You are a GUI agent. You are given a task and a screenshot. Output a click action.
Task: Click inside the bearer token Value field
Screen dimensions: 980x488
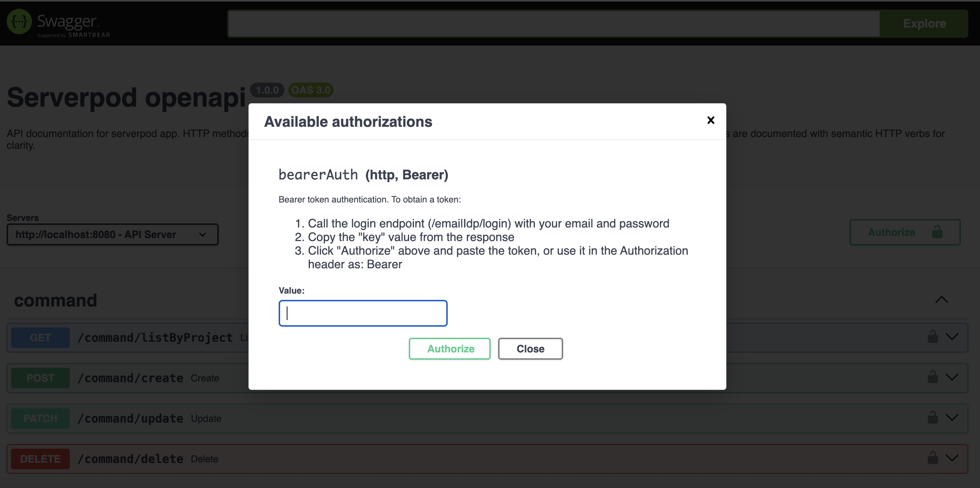tap(362, 313)
